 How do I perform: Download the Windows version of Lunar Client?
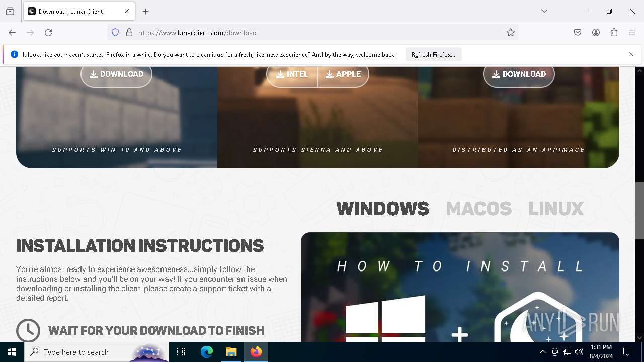[x=116, y=74]
